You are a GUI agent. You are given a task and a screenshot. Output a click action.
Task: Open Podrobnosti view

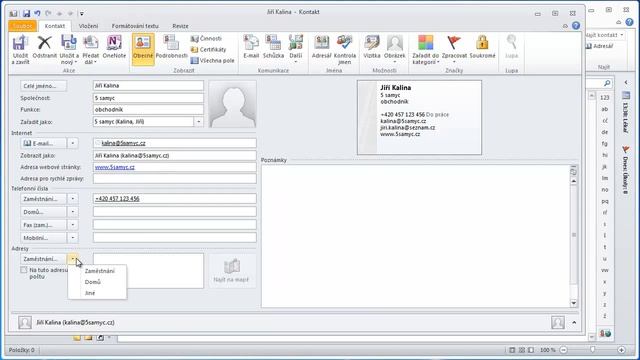pos(171,47)
